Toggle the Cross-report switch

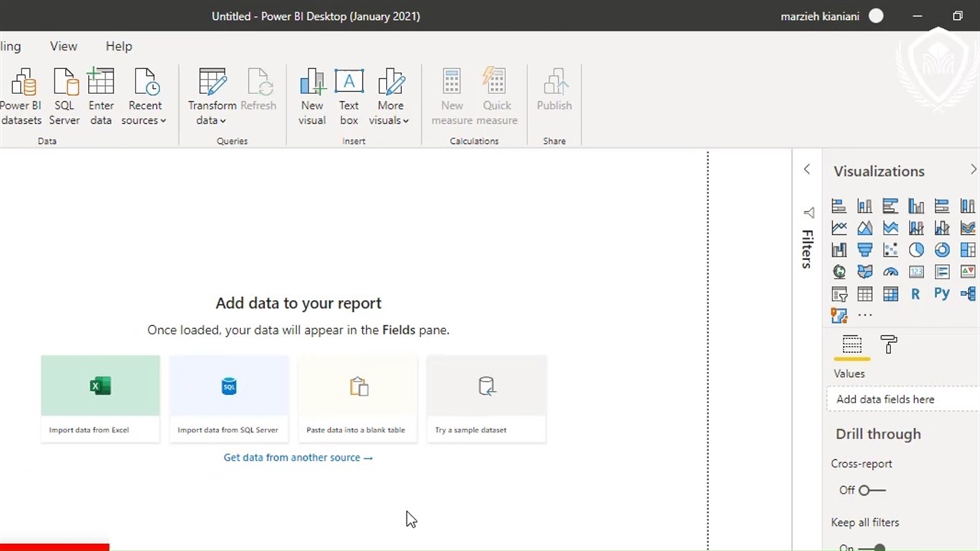pos(871,490)
